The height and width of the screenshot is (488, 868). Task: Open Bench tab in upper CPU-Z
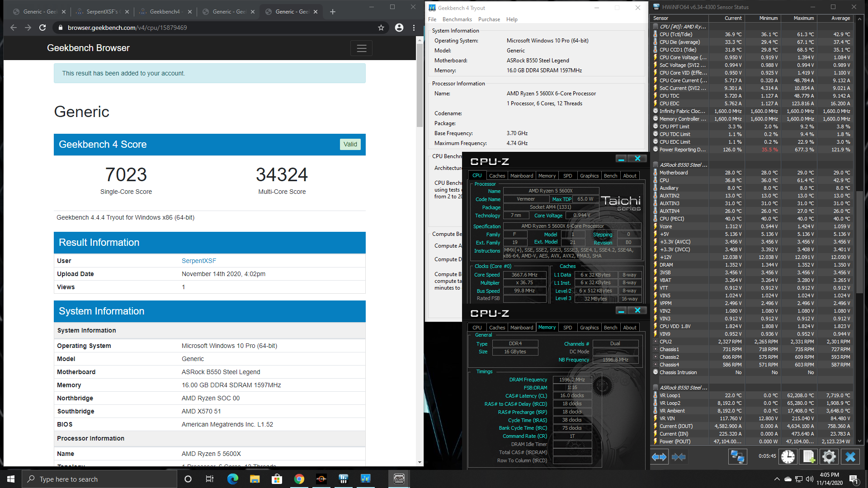[610, 176]
